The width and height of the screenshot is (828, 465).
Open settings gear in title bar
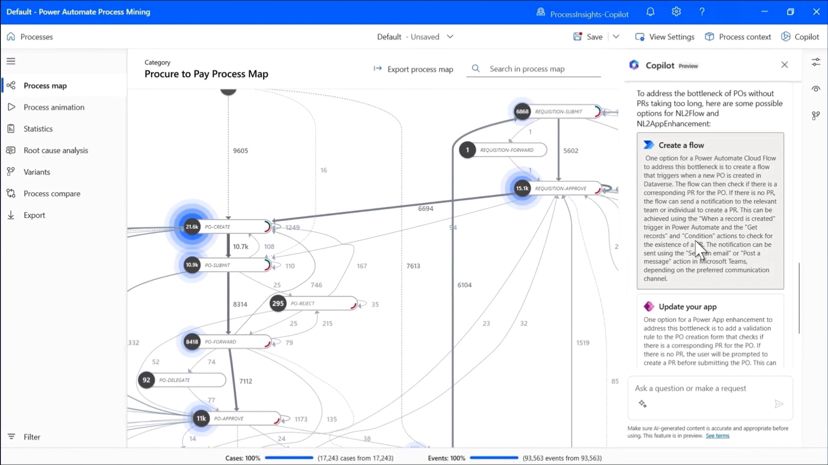click(677, 12)
